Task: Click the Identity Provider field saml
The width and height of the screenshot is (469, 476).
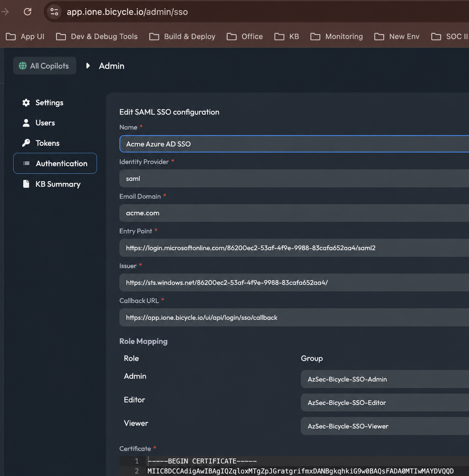Action: pyautogui.click(x=294, y=179)
